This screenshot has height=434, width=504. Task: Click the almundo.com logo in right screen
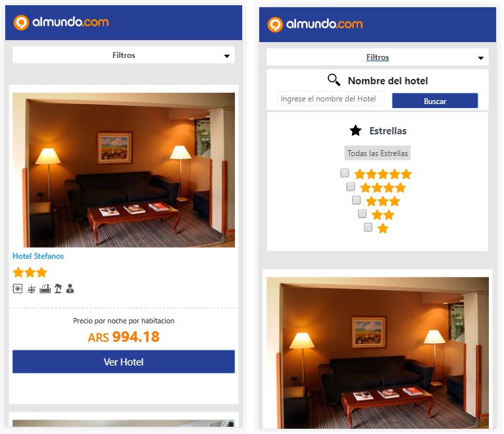(x=315, y=24)
